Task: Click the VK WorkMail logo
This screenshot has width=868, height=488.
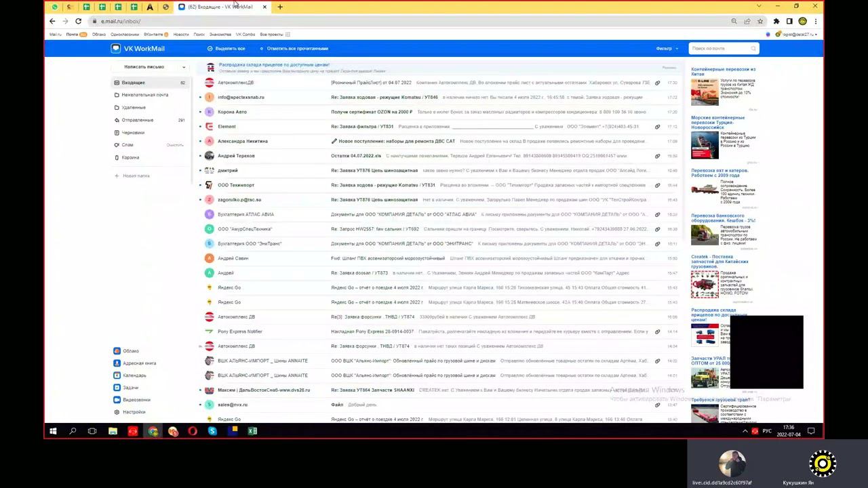Action: tap(138, 49)
